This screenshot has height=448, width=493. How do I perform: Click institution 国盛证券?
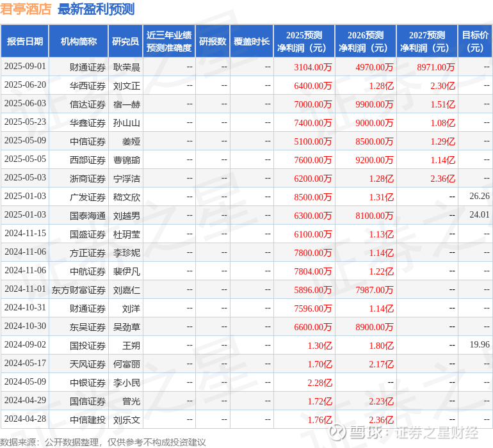tap(88, 234)
